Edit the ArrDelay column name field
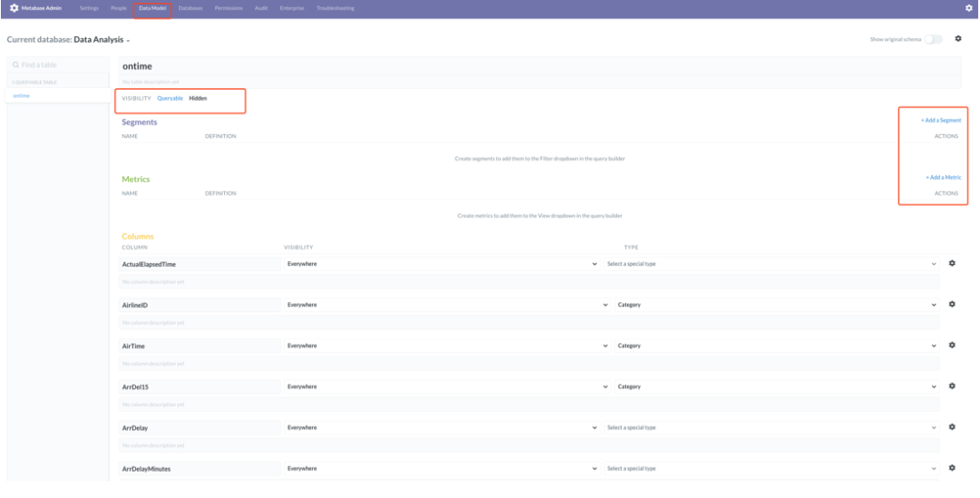Viewport: 980px width, 498px height. click(200, 428)
